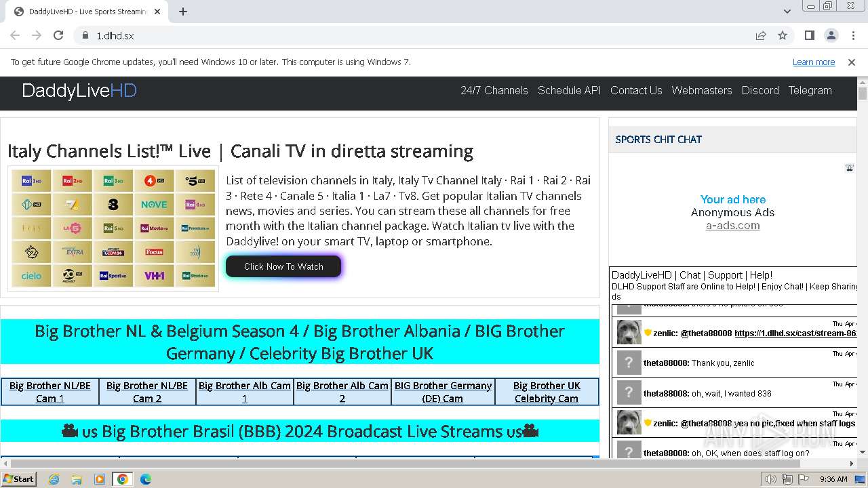Viewport: 868px width, 488px height.
Task: Click the Your ad here banner
Action: click(x=733, y=200)
